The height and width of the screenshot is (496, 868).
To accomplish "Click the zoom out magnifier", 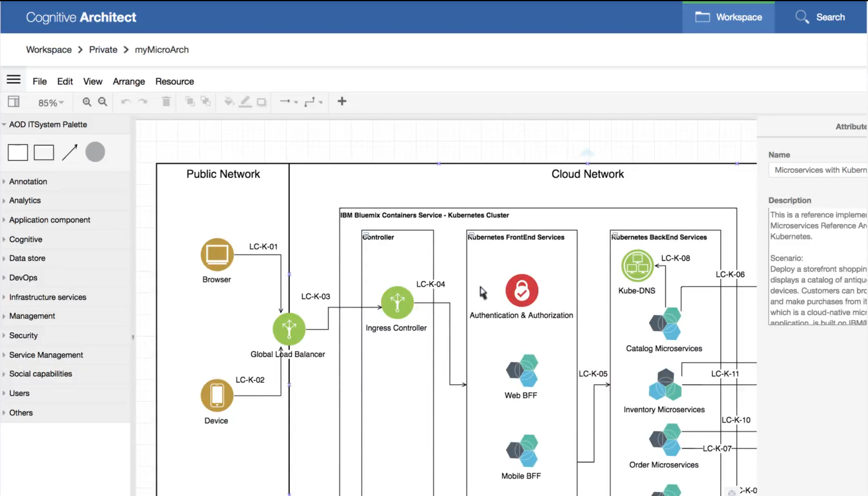I will 103,101.
